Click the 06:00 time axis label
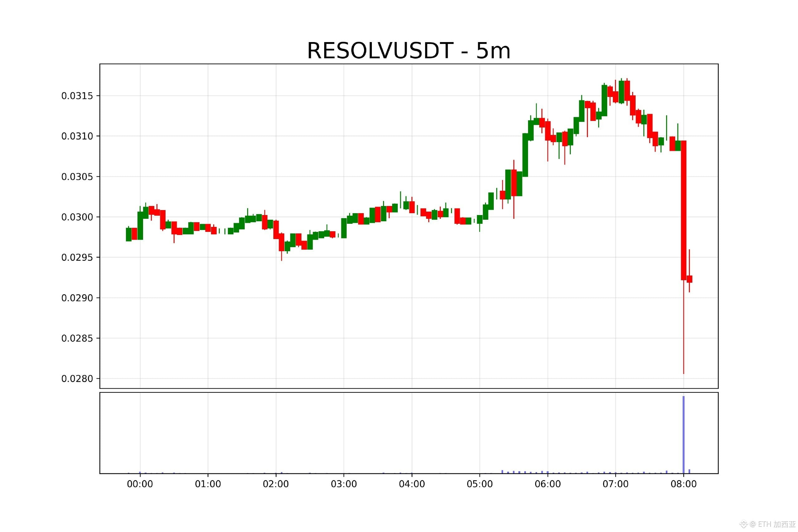 click(548, 484)
